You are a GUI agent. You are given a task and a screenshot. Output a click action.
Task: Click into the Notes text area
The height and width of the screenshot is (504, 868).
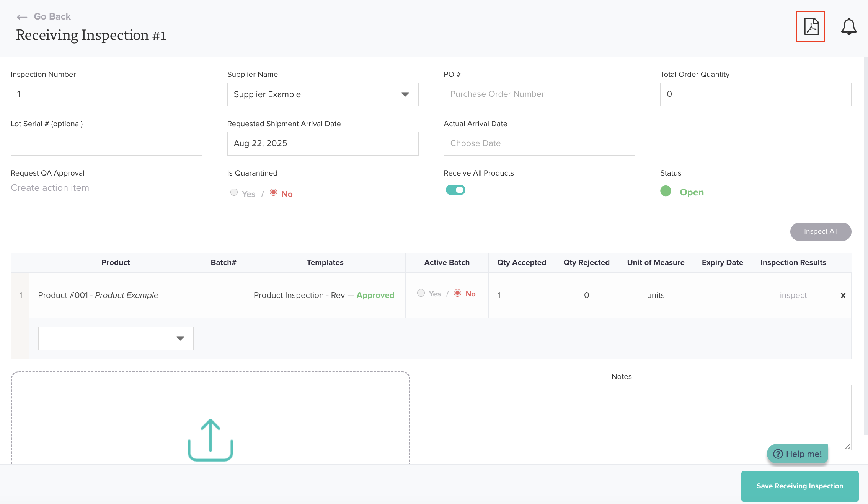coord(731,417)
